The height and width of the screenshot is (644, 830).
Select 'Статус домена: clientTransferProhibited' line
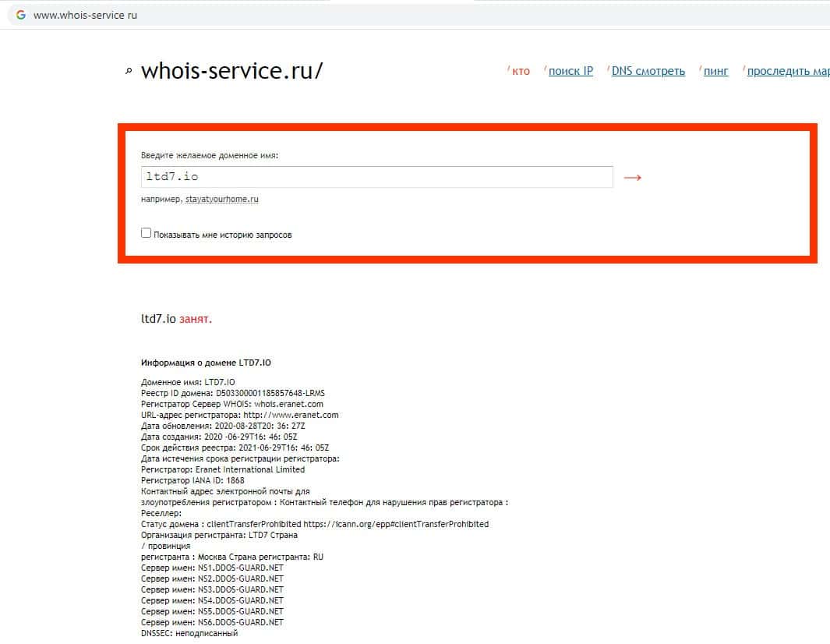click(315, 524)
